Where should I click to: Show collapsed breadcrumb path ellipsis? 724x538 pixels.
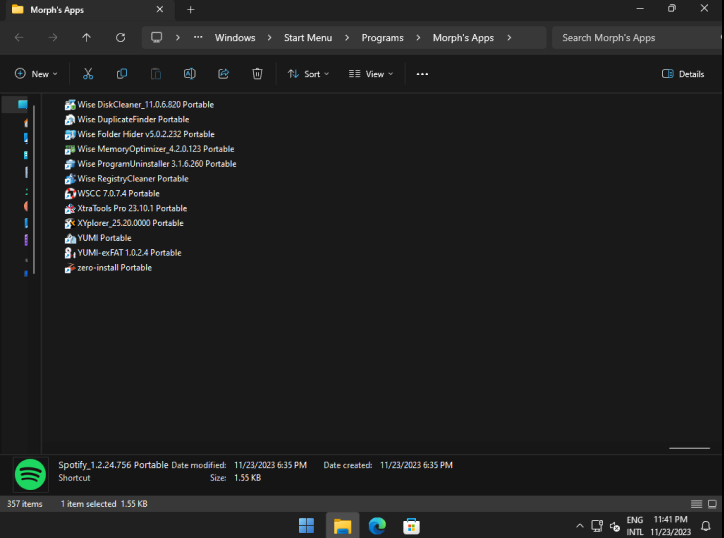point(198,37)
